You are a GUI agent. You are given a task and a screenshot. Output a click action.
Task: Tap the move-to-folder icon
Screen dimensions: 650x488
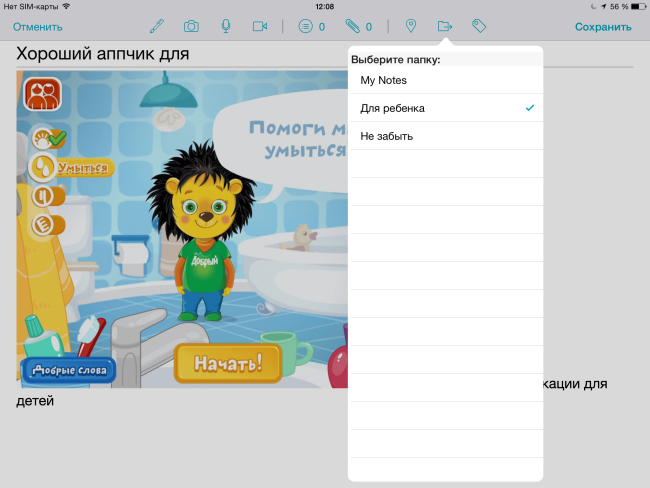445,27
